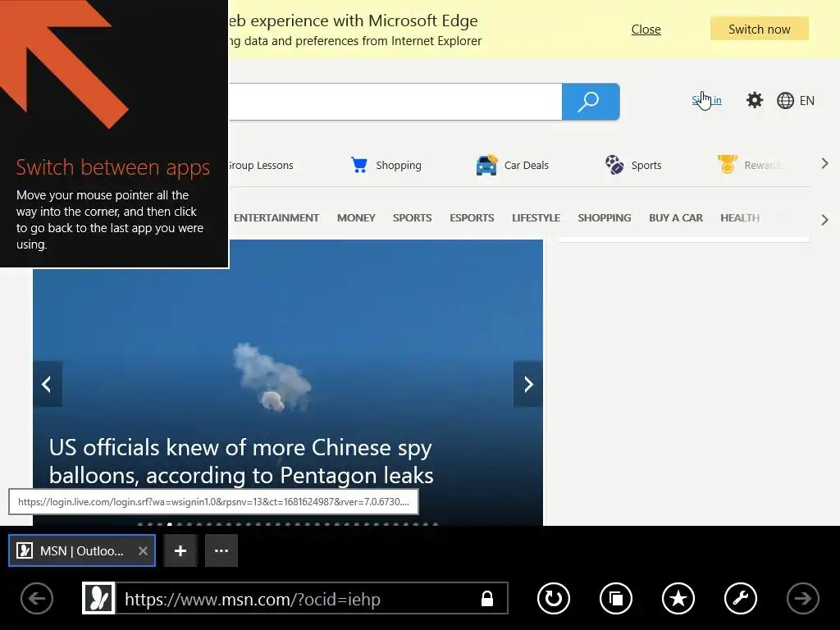Click the address bar URL field
The width and height of the screenshot is (840, 630).
[299, 599]
